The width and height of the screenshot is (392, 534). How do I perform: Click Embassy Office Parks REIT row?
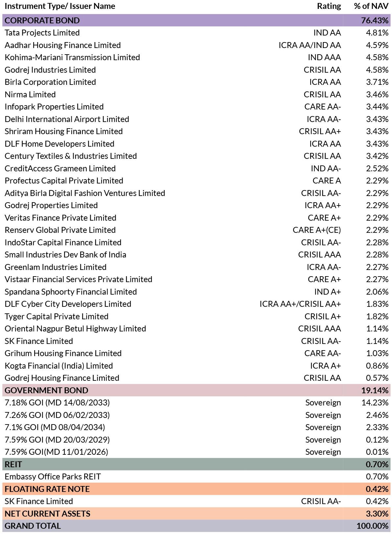point(196,477)
